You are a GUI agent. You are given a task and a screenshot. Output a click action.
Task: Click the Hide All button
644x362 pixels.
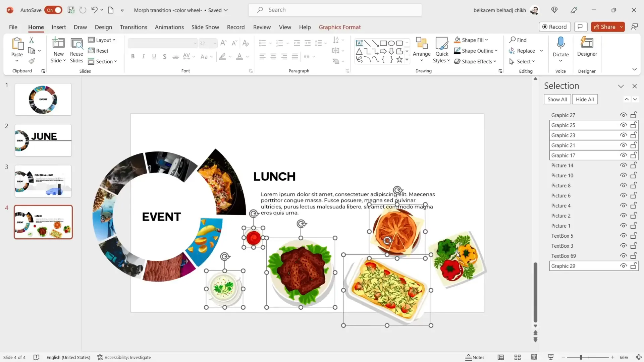[585, 99]
